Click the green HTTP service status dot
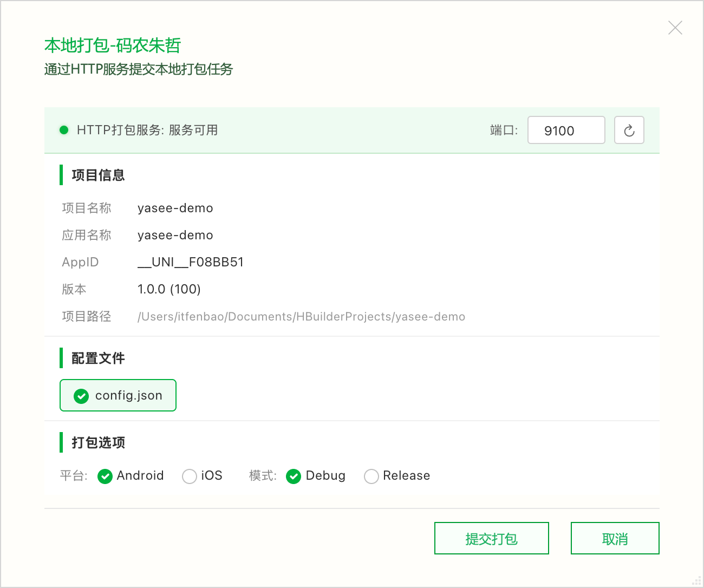Screen dimensions: 704x588 (64, 130)
